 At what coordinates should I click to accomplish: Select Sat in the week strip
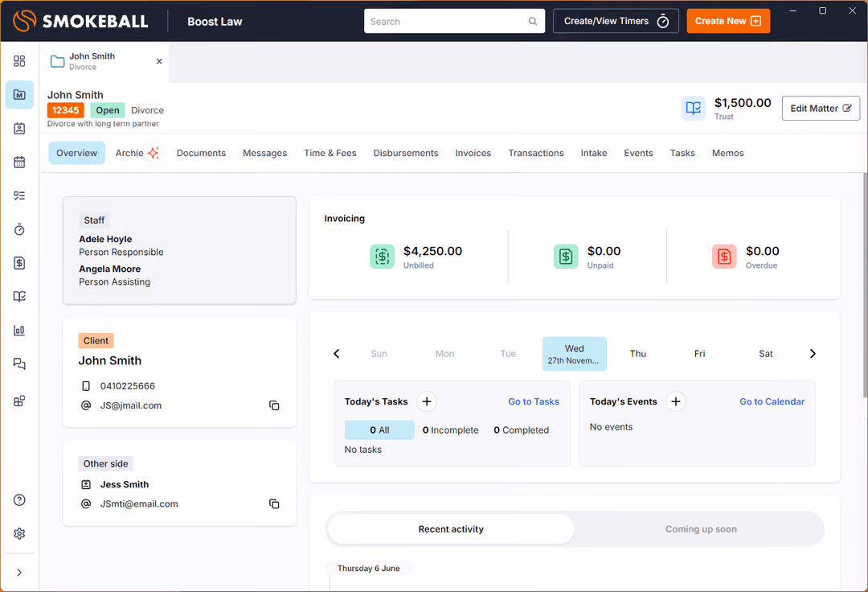click(766, 354)
